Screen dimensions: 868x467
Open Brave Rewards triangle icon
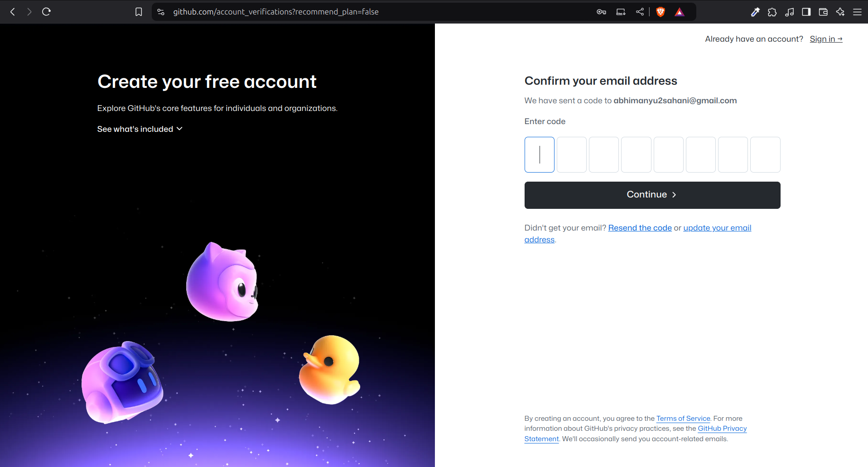[679, 12]
